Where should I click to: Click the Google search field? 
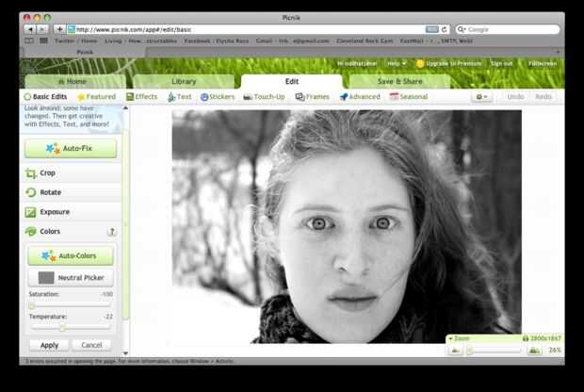point(508,29)
